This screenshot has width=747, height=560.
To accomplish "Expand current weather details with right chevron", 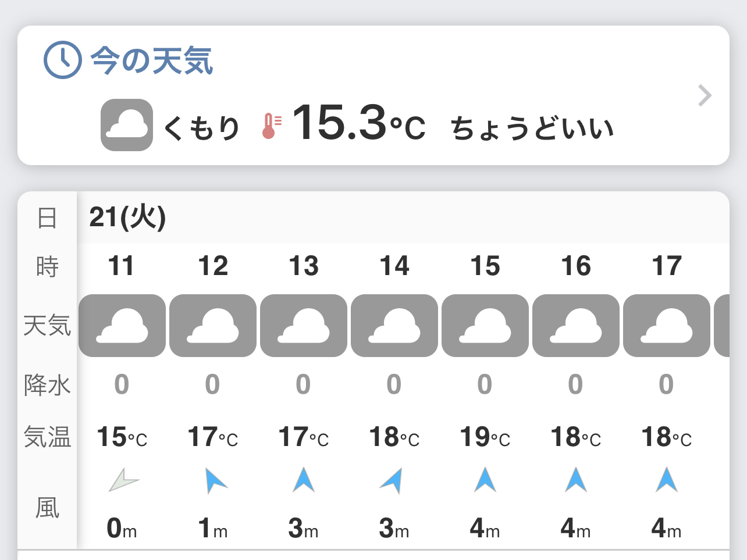I will coord(705,96).
